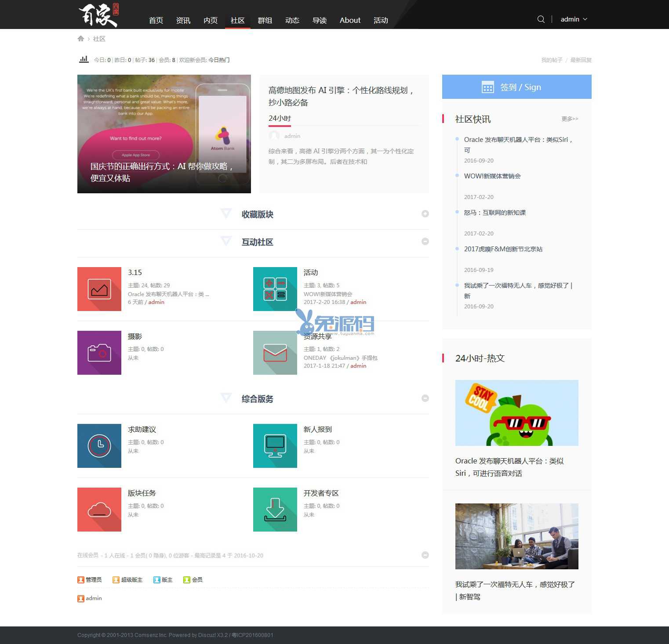Open the 求助建议 forum clock icon

pos(99,446)
